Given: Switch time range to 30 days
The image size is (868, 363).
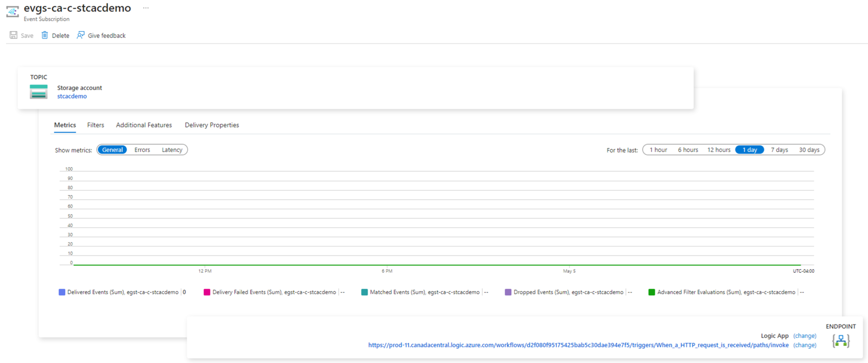Looking at the screenshot, I should point(809,150).
